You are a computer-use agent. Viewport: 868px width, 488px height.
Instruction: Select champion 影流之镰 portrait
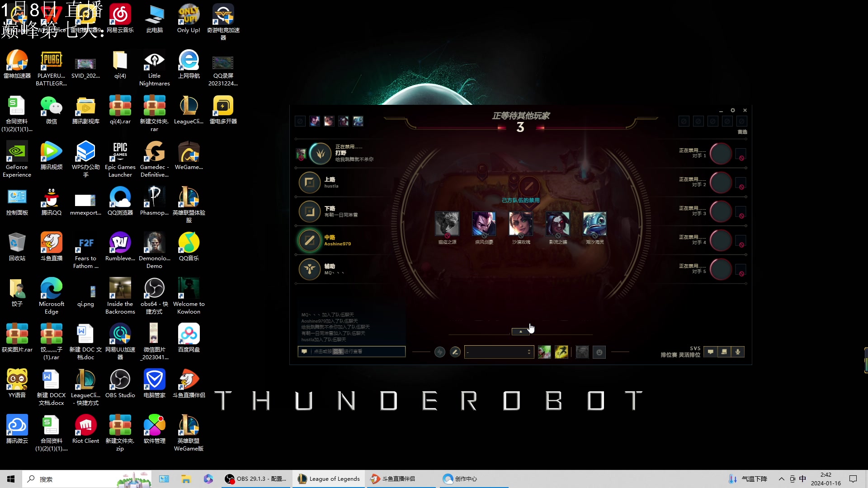click(558, 224)
